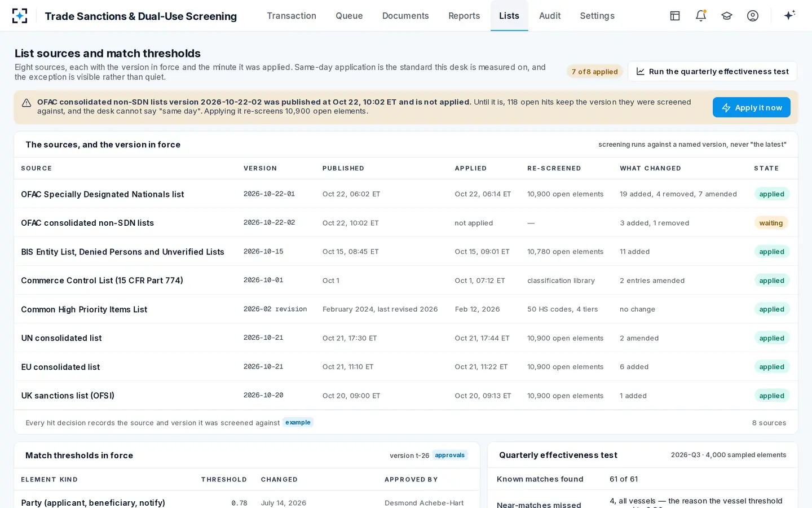Click 'Commerce Control List (15 CFR Part 774)'
This screenshot has width=812, height=508.
coord(102,281)
